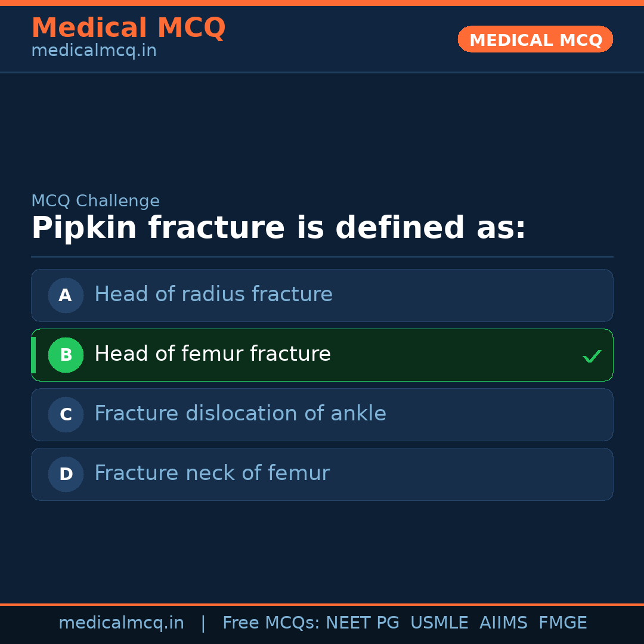Click the orange MEDICAL MCQ badge
The height and width of the screenshot is (644, 644).
click(535, 39)
